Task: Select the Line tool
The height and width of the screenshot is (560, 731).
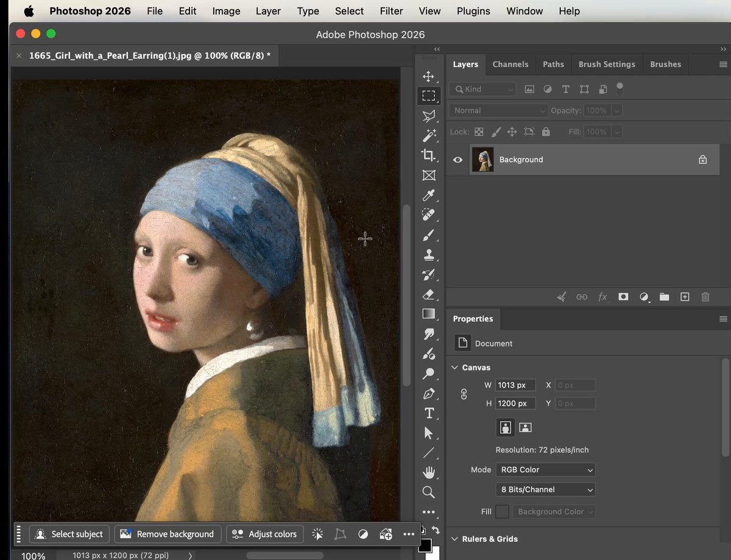Action: (x=429, y=453)
